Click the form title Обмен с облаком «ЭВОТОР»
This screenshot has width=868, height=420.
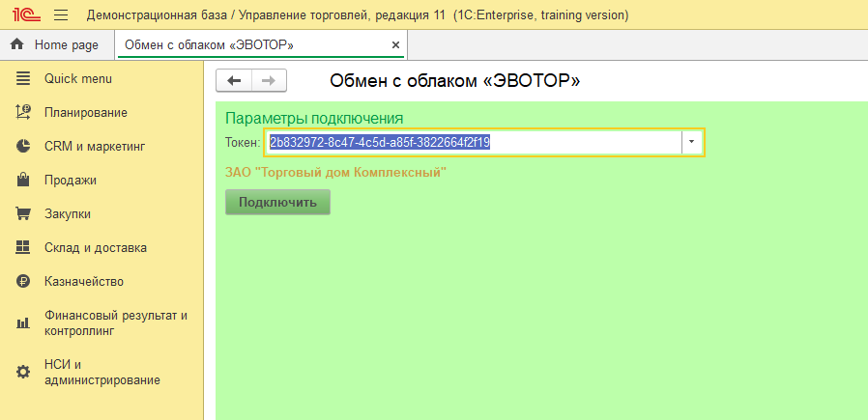click(x=455, y=81)
